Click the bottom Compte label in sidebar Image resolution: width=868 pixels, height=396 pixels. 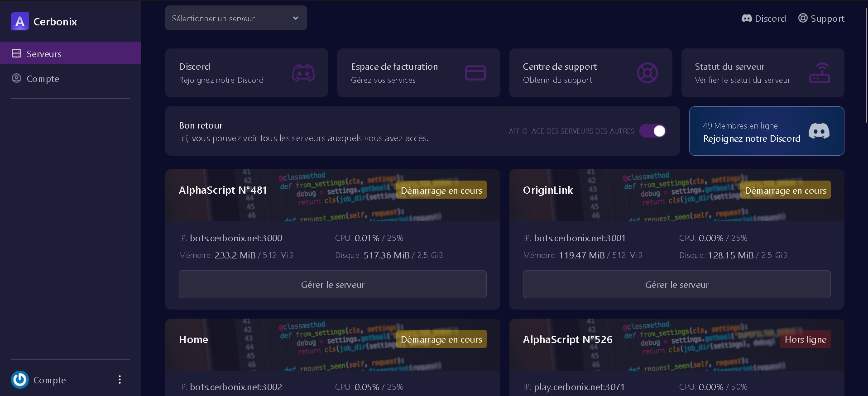[50, 380]
